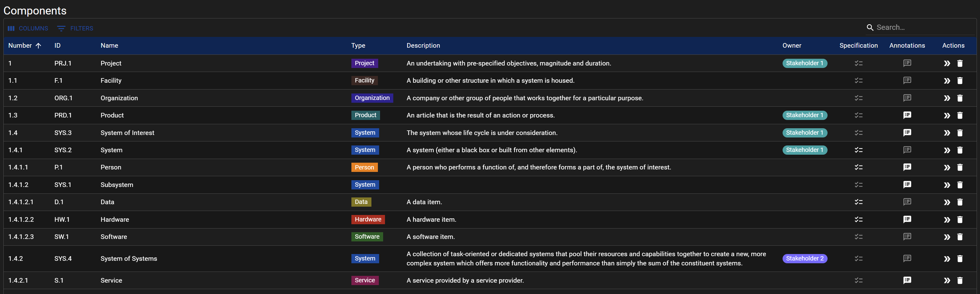Click the Stakeholder 1 chip on SYS.3 row
The width and height of the screenshot is (980, 294).
click(805, 133)
